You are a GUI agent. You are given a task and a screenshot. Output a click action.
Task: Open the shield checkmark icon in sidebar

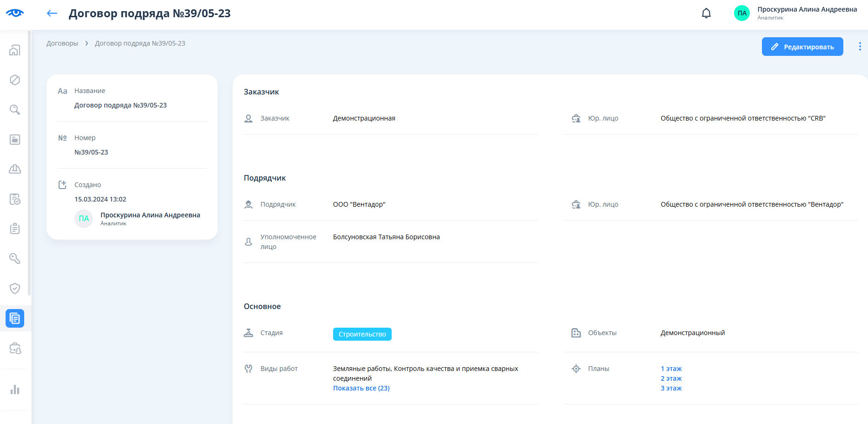pos(15,289)
